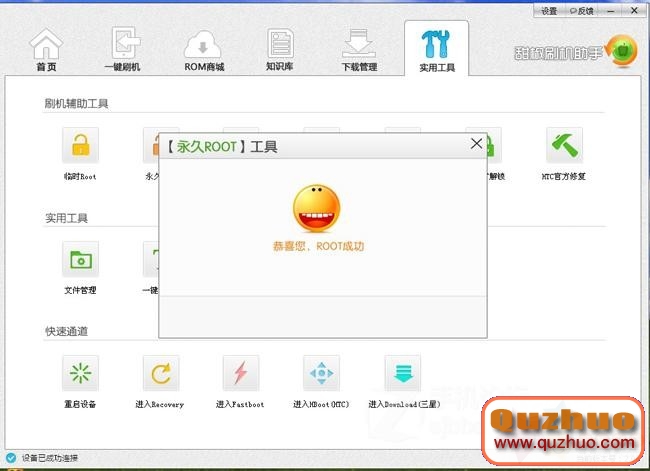650x471 pixels.
Task: Click 进入HBoot(HTC) icon
Action: [x=321, y=373]
